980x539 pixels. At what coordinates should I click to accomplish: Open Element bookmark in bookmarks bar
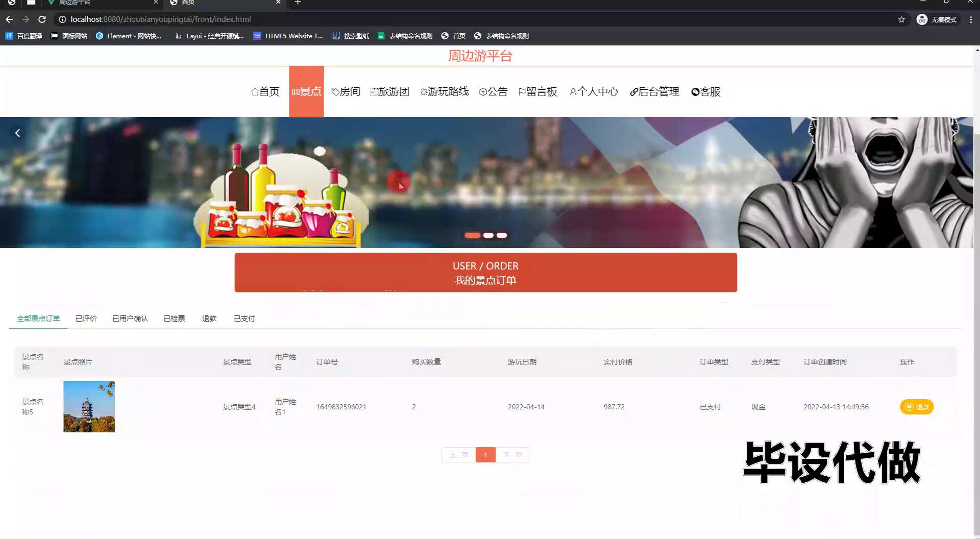[129, 36]
